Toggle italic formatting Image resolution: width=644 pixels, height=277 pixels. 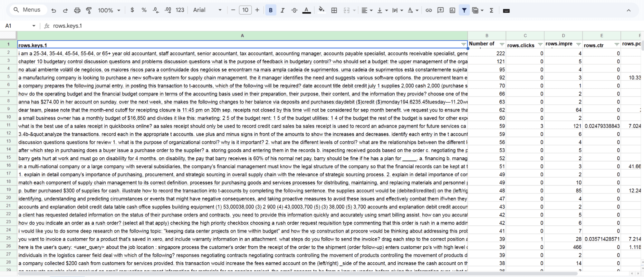click(283, 10)
